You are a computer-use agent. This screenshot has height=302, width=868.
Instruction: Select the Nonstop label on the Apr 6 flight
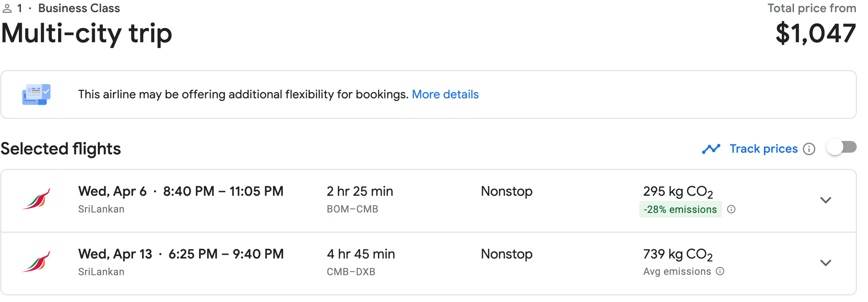506,191
